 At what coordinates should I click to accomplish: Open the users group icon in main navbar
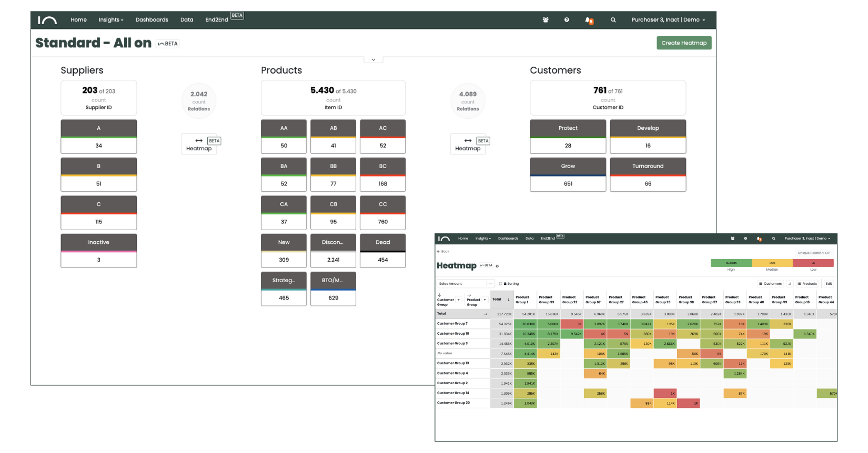546,20
